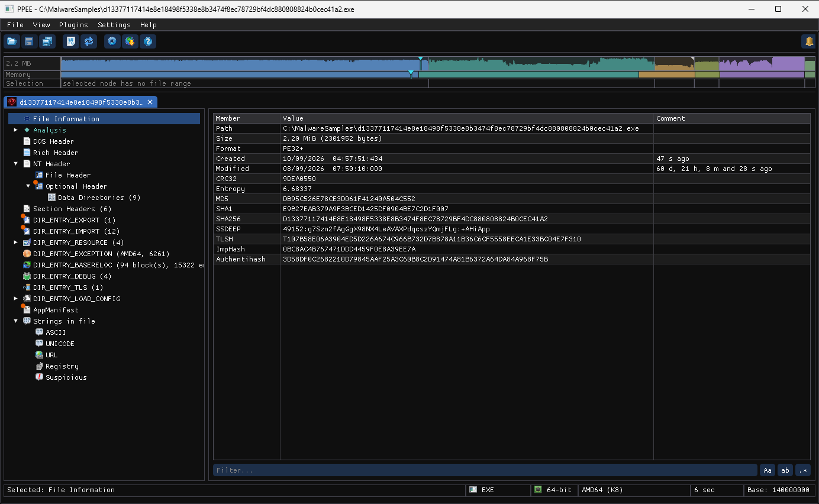Close the d13377117414e8e18498f5338e8b3 file tab
This screenshot has width=819, height=504.
point(150,102)
